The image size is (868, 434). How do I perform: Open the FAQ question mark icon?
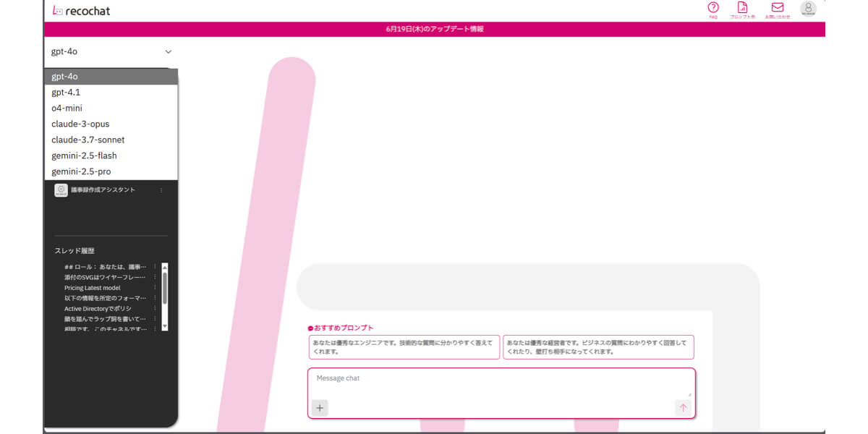point(713,7)
